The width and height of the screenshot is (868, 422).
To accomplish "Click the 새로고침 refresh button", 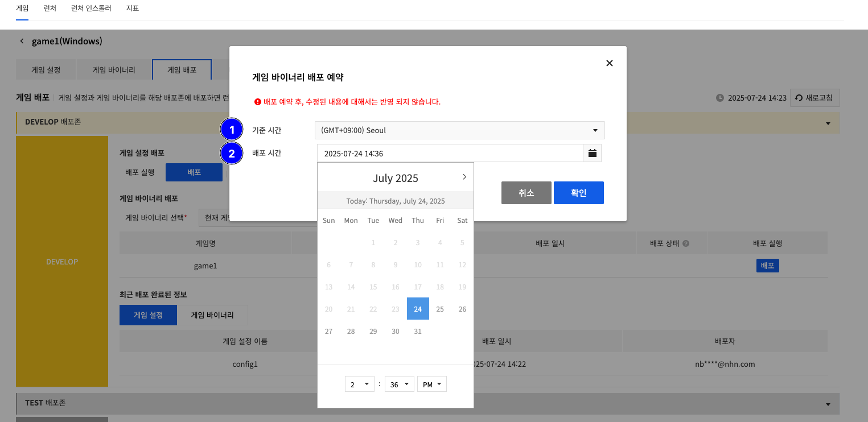I will pos(814,98).
